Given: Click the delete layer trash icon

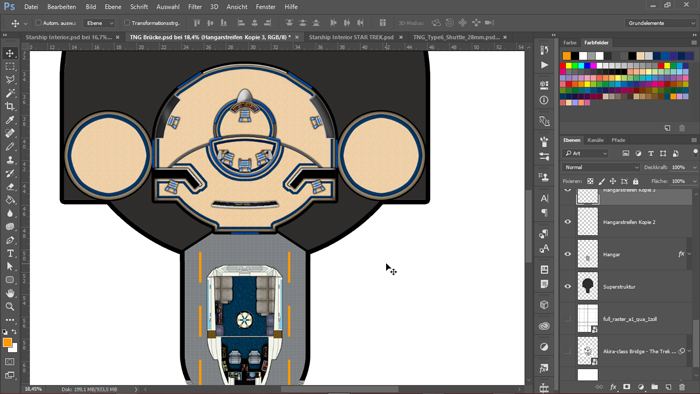Looking at the screenshot, I should point(682,387).
